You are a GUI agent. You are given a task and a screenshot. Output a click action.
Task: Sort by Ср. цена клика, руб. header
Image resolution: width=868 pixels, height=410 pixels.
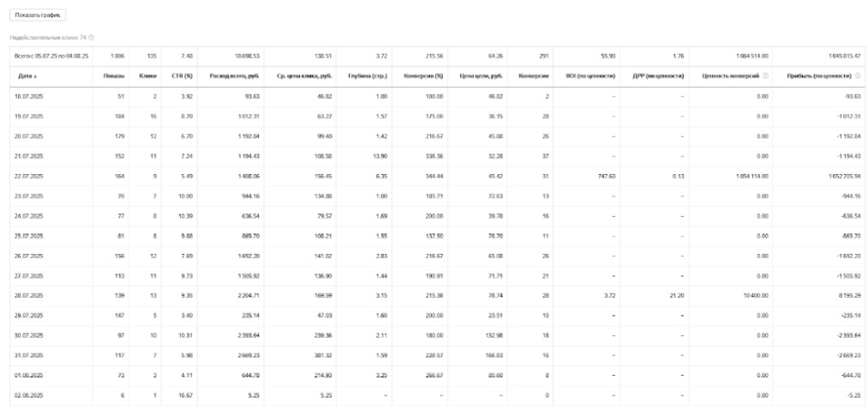pos(304,75)
